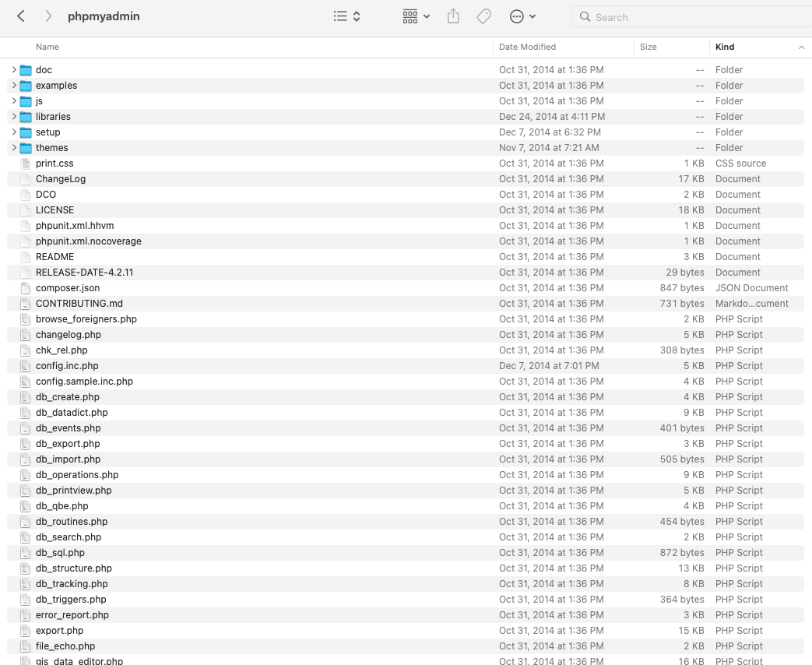Open the Share icon in the toolbar

[x=453, y=16]
